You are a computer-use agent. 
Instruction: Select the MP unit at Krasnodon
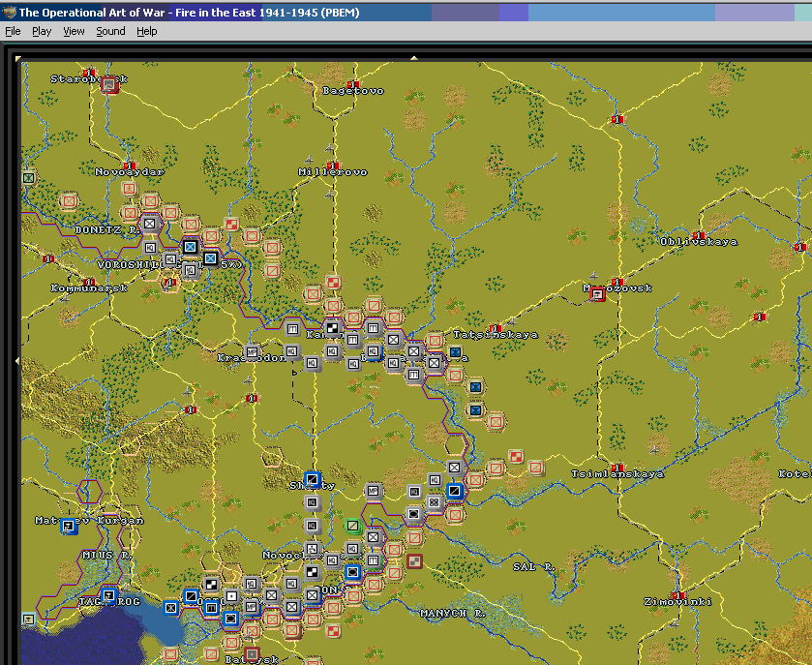click(252, 352)
